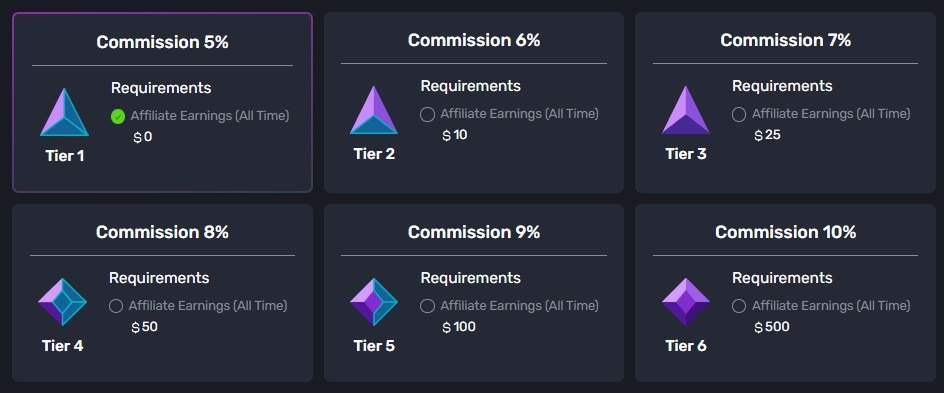Click the Tier 2 pyramid gem icon
Viewport: 944px width, 393px height.
click(374, 110)
